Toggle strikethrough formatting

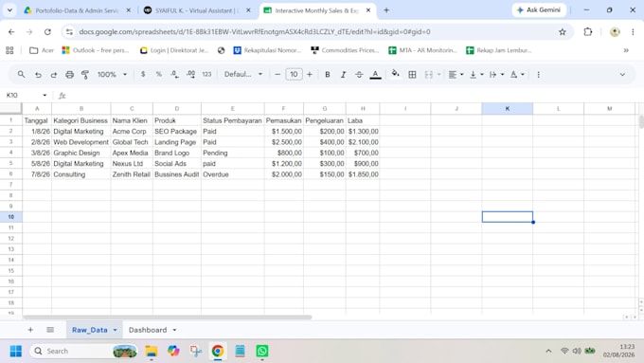tap(359, 75)
